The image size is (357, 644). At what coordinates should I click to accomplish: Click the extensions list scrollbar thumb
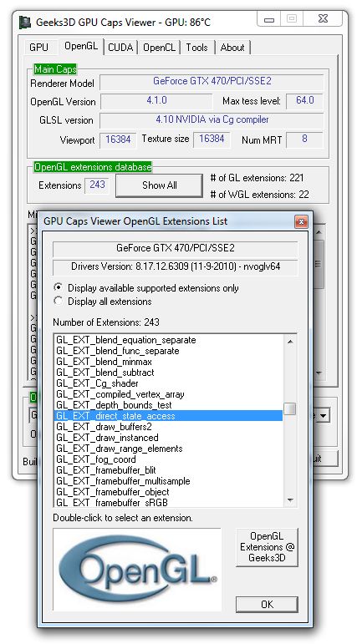point(290,408)
